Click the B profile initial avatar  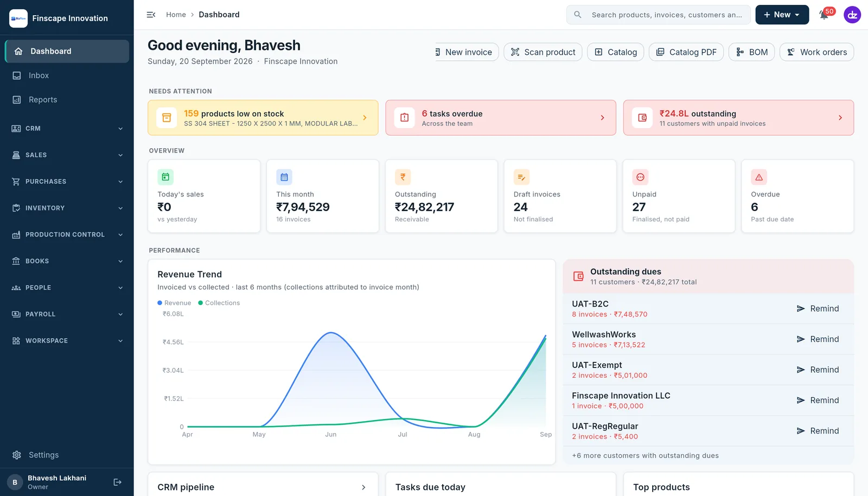(x=15, y=482)
